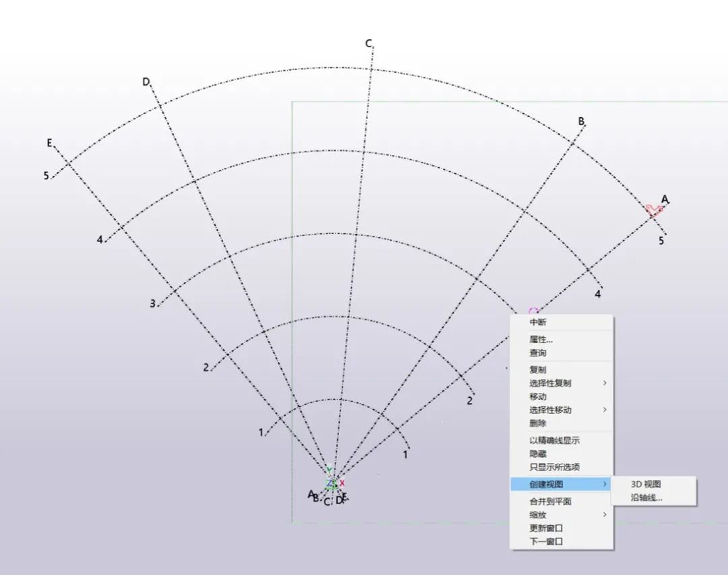Open 属性... from the context menu

562,340
